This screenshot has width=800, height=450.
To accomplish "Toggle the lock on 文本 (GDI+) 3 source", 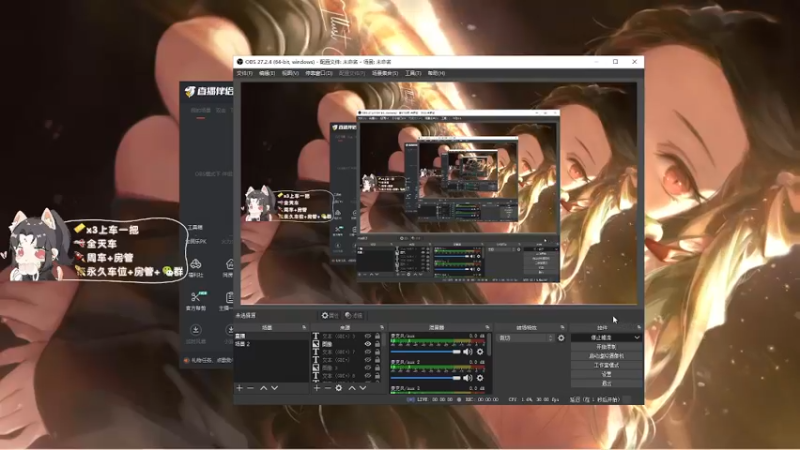I will coord(378,336).
